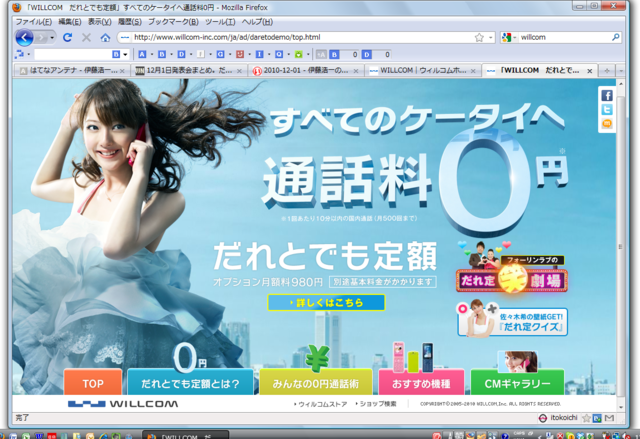Image resolution: width=640 pixels, height=439 pixels.
Task: Click the Hatena toolbar search text field
Action: pos(73,54)
